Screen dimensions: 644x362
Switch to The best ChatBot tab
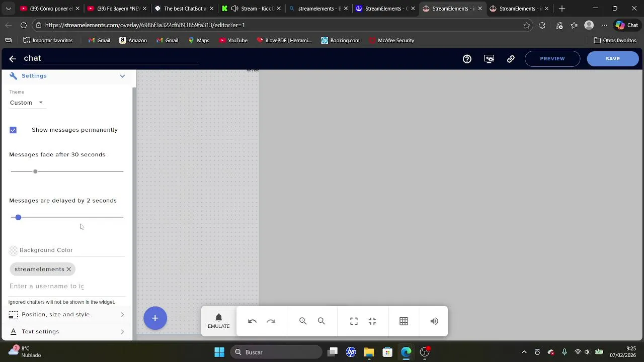pos(185,9)
